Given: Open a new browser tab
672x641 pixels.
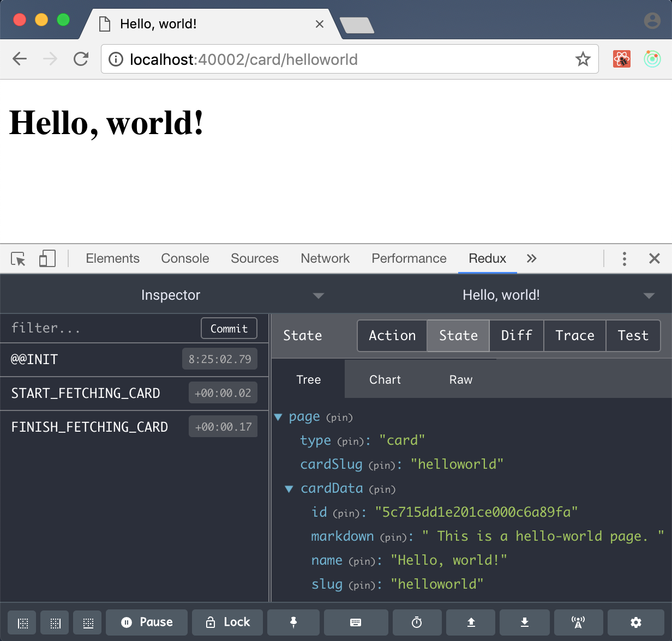Looking at the screenshot, I should (357, 25).
